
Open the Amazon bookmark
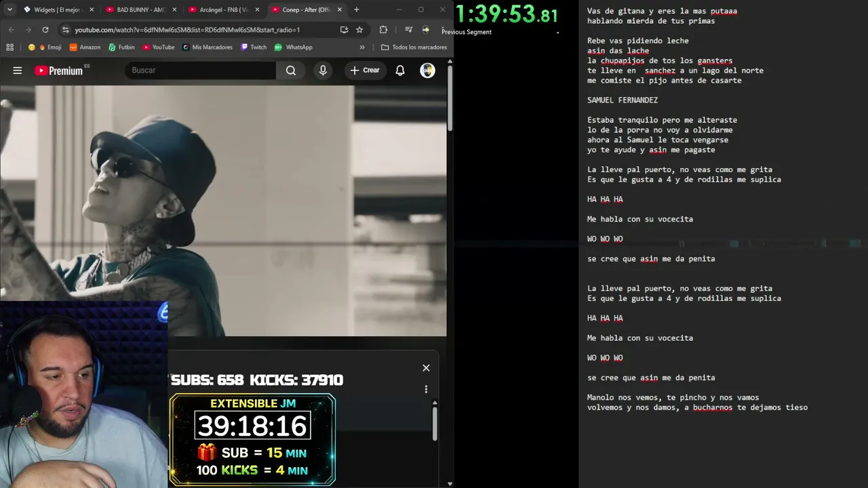pos(85,47)
